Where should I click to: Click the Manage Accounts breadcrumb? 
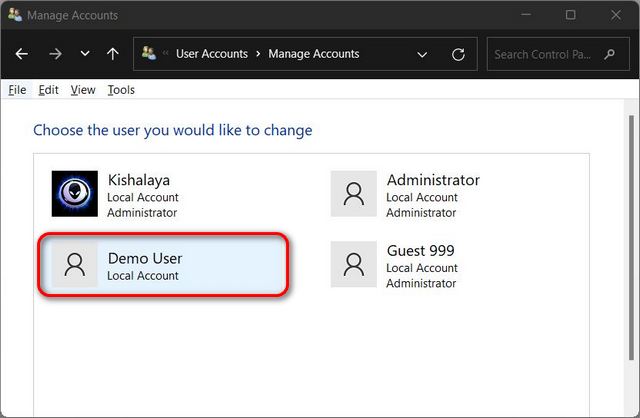click(313, 54)
